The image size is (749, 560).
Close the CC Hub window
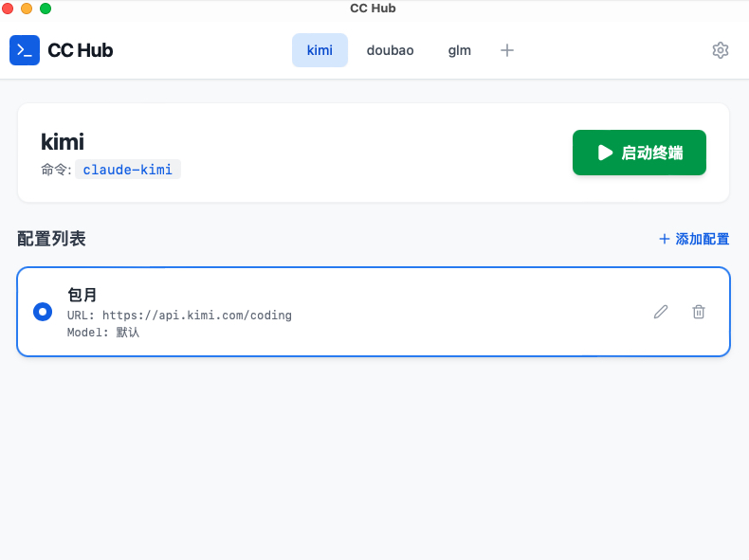click(8, 9)
